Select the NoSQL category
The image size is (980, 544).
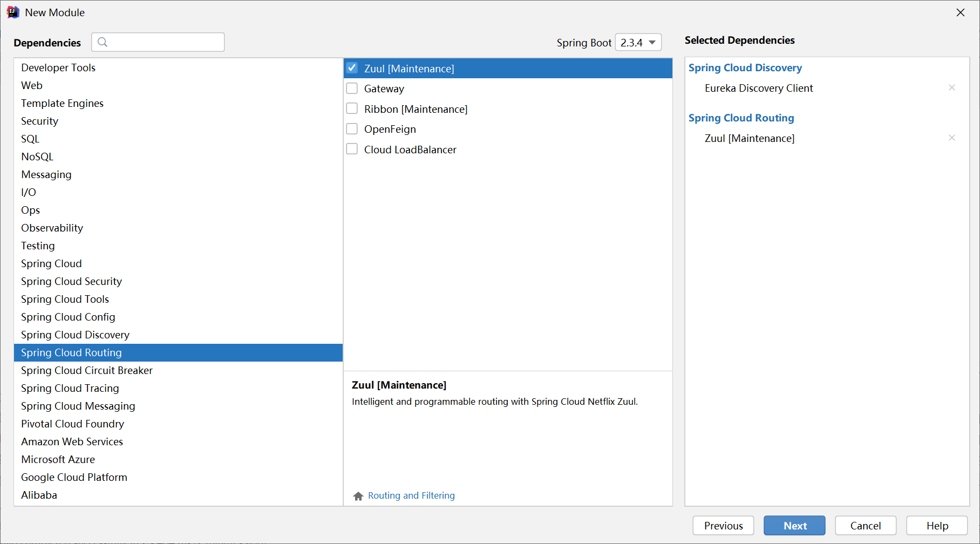point(178,157)
